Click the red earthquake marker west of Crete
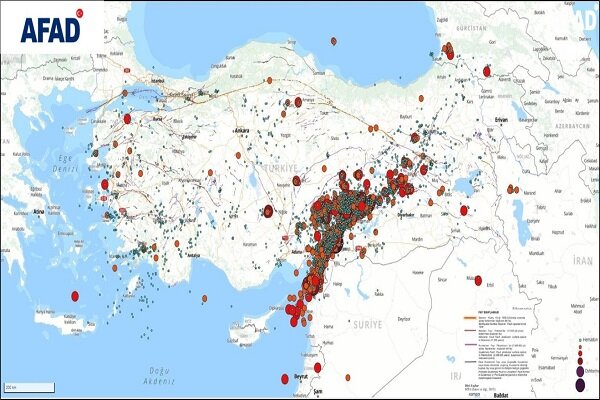This screenshot has width=600, height=400. tap(74, 296)
